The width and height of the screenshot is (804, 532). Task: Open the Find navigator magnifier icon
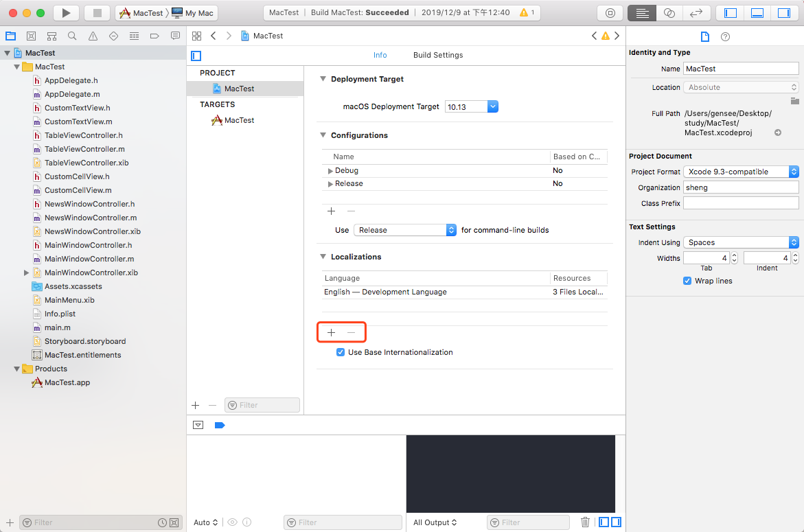coord(72,36)
